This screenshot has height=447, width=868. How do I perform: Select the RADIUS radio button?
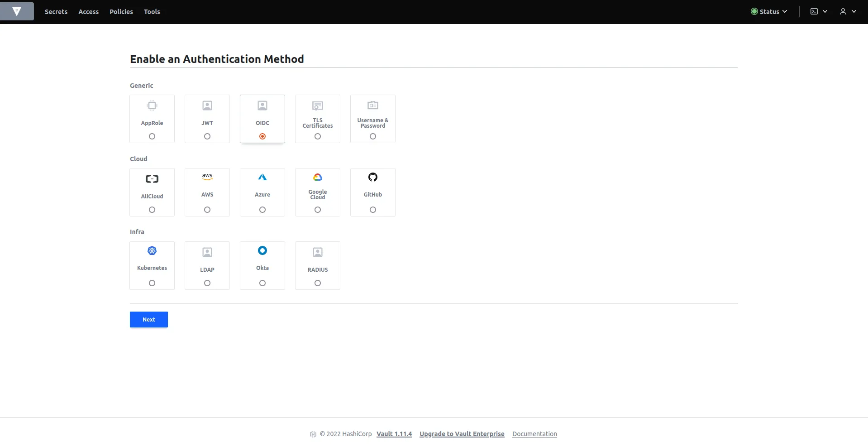point(318,283)
